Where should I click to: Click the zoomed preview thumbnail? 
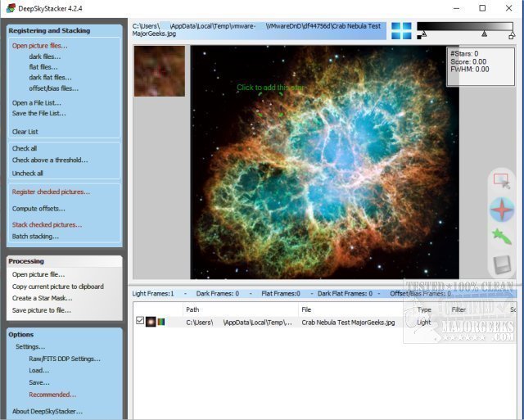point(160,71)
